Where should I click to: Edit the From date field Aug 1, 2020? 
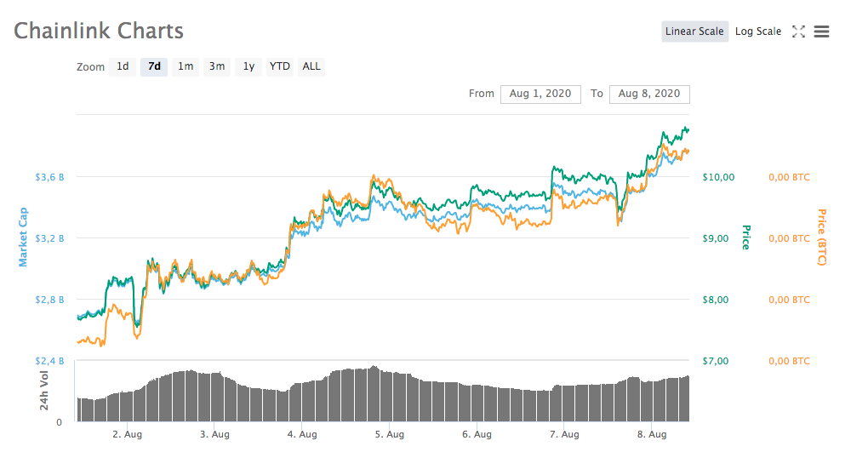[540, 94]
